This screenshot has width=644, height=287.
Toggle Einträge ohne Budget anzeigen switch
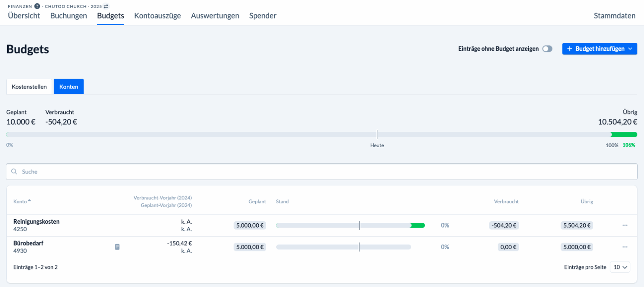(x=547, y=49)
